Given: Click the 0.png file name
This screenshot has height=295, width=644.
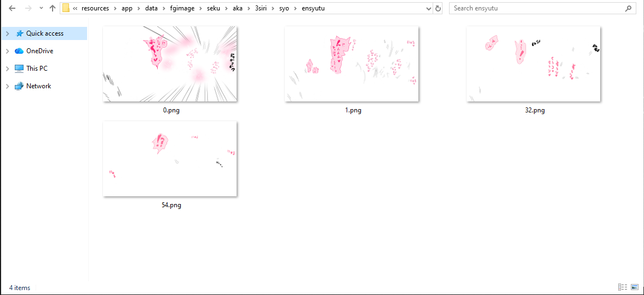Looking at the screenshot, I should click(171, 110).
